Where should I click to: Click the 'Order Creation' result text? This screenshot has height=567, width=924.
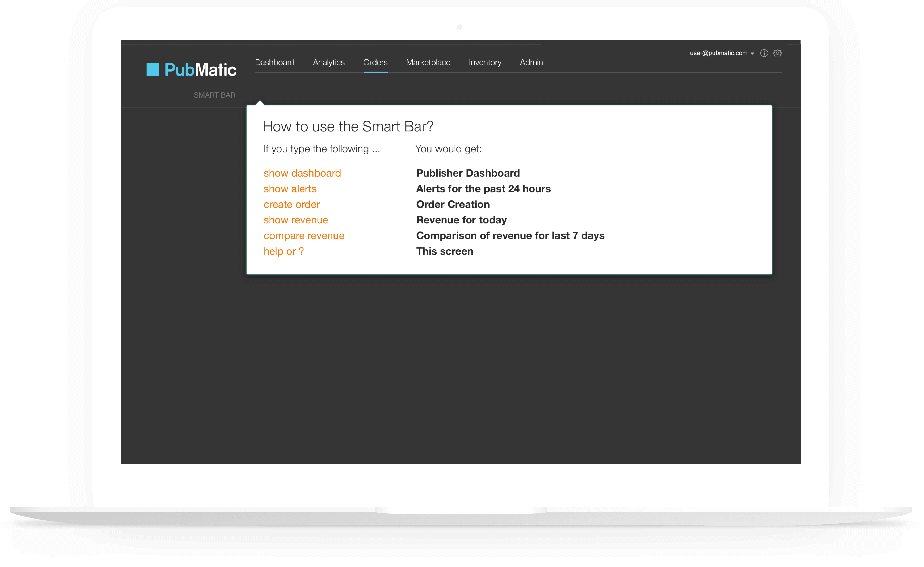click(453, 204)
